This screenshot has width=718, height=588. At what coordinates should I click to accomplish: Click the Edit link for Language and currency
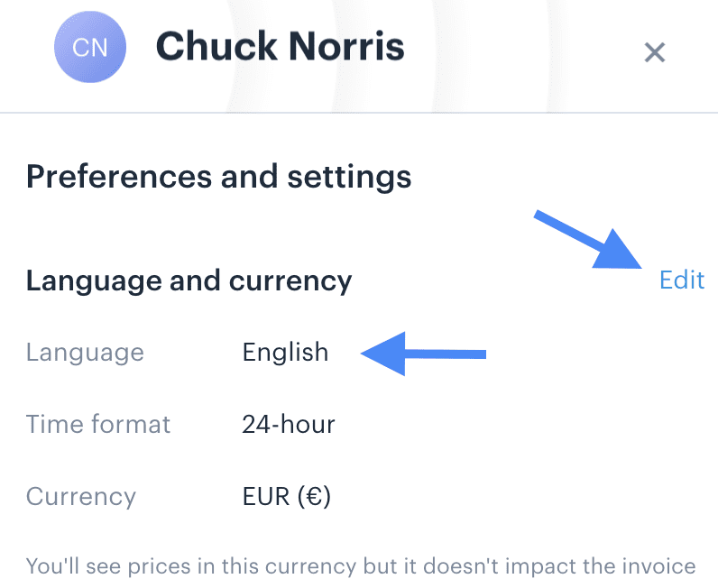tap(681, 280)
